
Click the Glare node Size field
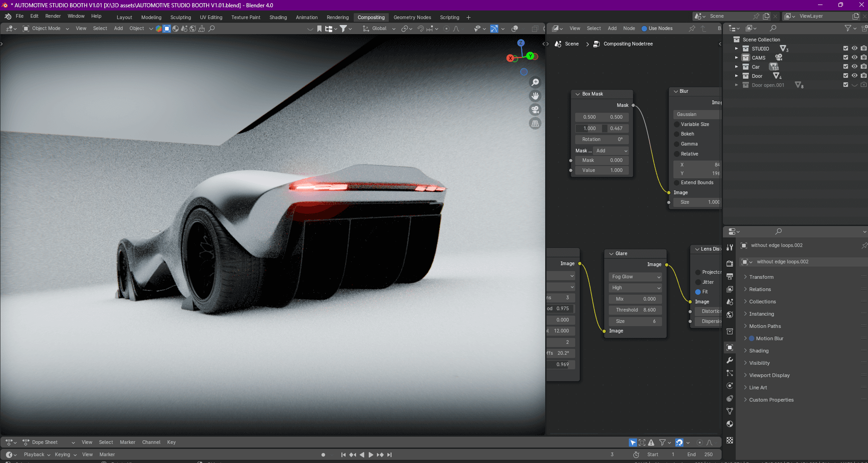click(635, 321)
